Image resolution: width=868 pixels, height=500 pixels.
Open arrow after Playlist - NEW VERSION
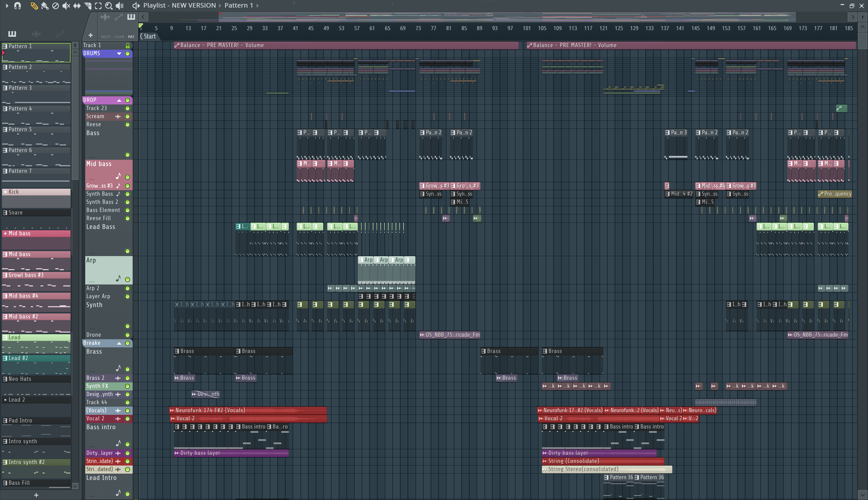[220, 6]
